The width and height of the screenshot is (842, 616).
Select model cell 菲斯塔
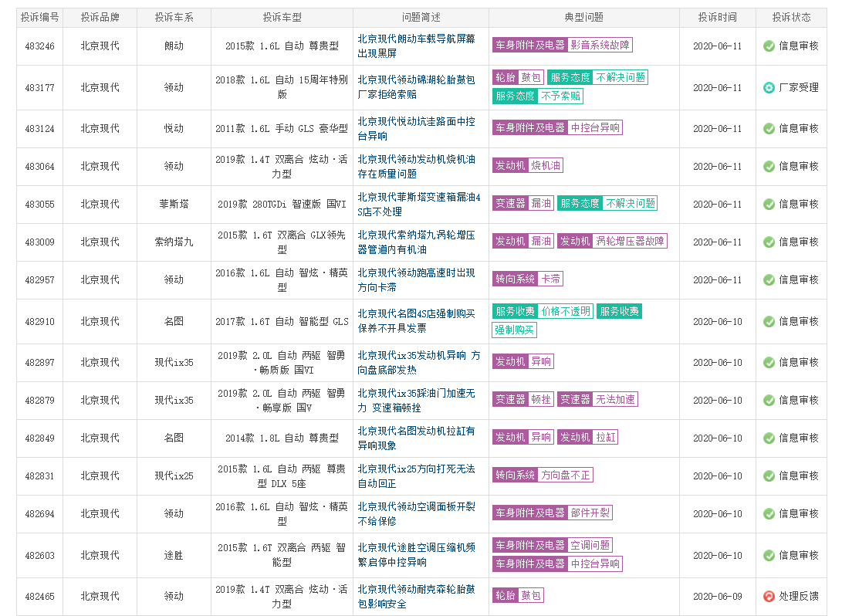pyautogui.click(x=174, y=204)
